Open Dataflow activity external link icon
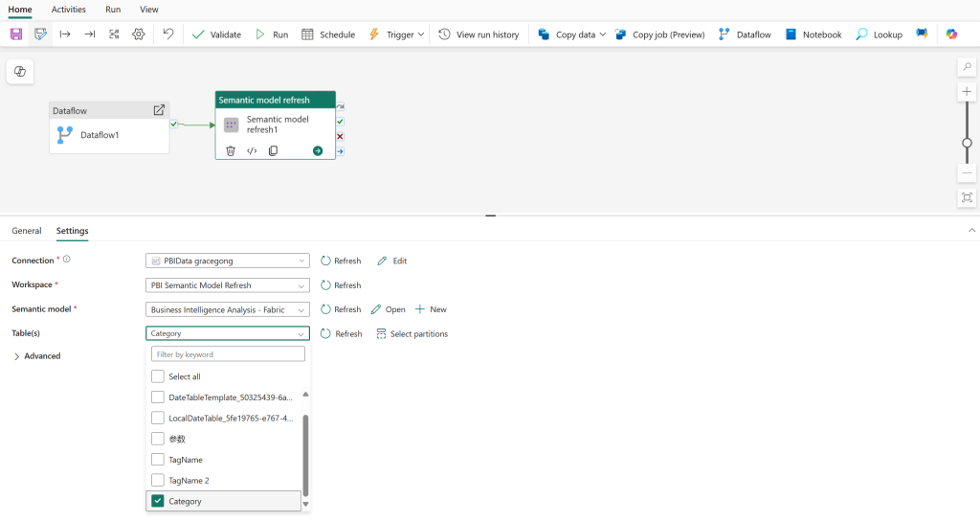980x522 pixels. pos(159,110)
